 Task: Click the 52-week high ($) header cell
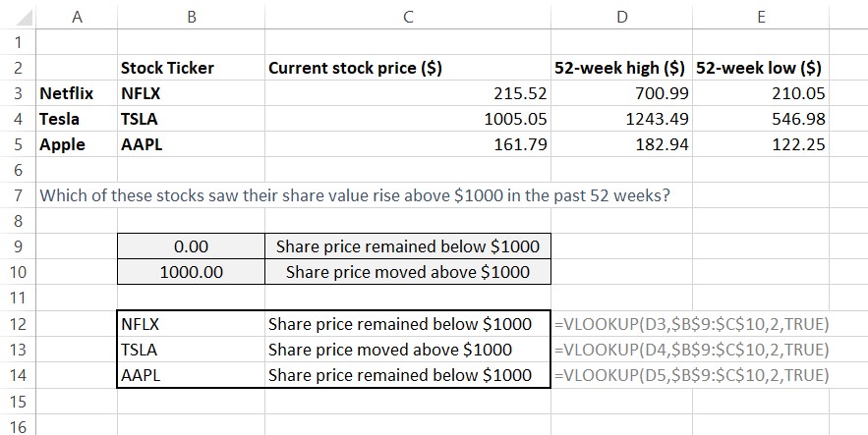(x=619, y=69)
